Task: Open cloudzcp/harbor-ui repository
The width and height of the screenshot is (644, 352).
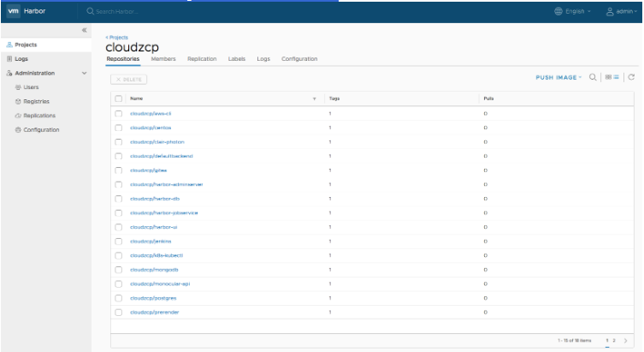Action: (154, 227)
